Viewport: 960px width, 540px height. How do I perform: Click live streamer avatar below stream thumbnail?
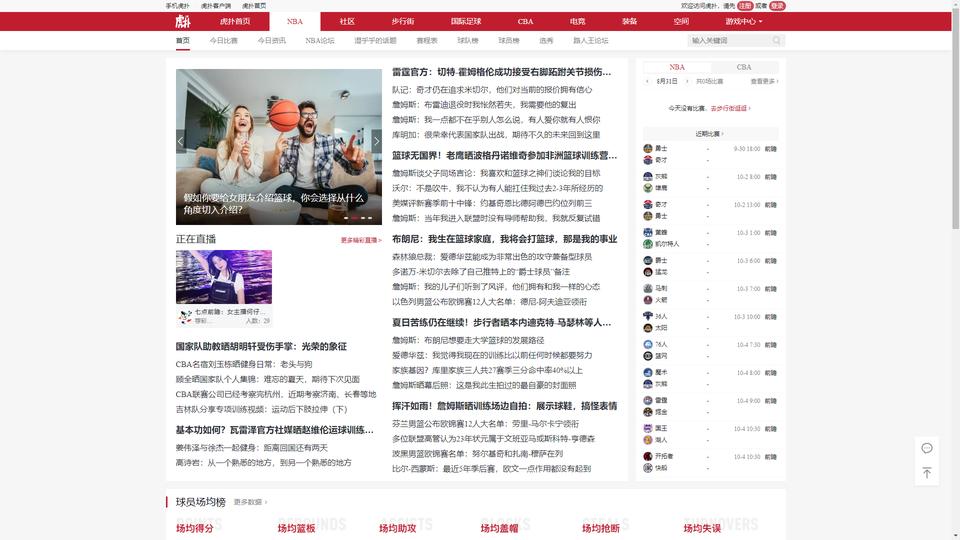tap(185, 317)
